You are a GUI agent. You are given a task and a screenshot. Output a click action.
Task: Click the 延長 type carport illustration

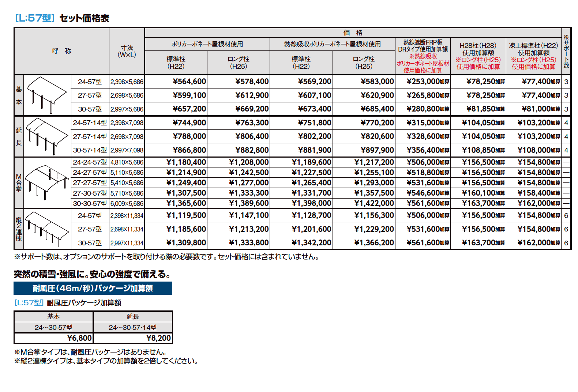pos(47,136)
